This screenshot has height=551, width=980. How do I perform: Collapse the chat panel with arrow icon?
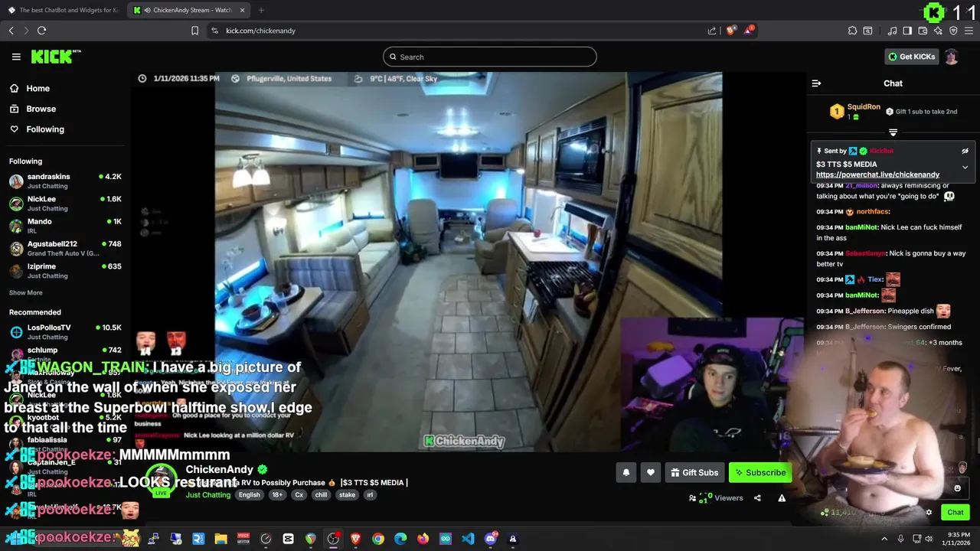coord(816,83)
